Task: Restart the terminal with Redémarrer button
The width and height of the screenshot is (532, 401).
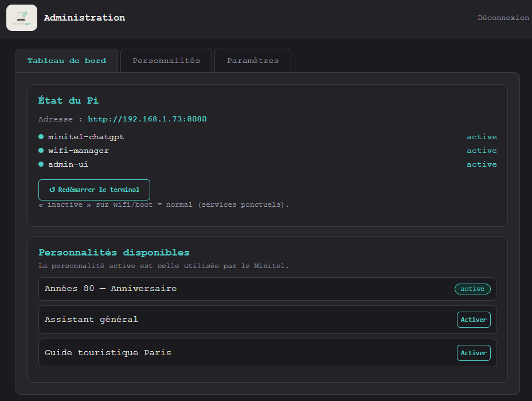Action: [x=95, y=190]
